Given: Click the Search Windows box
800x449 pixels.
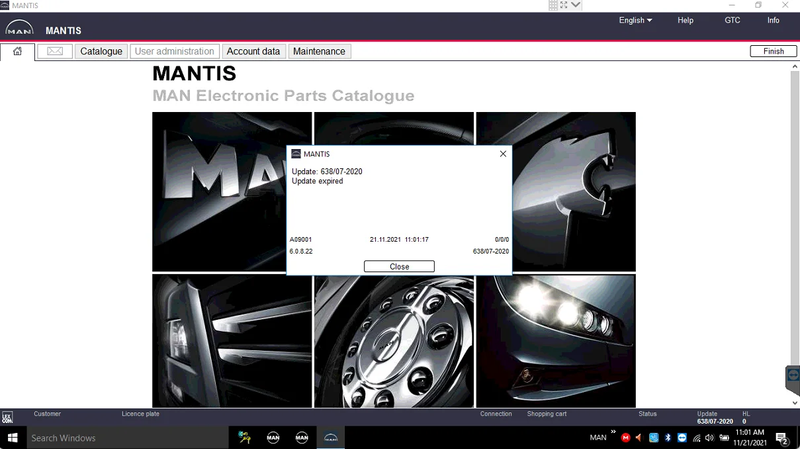Looking at the screenshot, I should [x=128, y=438].
